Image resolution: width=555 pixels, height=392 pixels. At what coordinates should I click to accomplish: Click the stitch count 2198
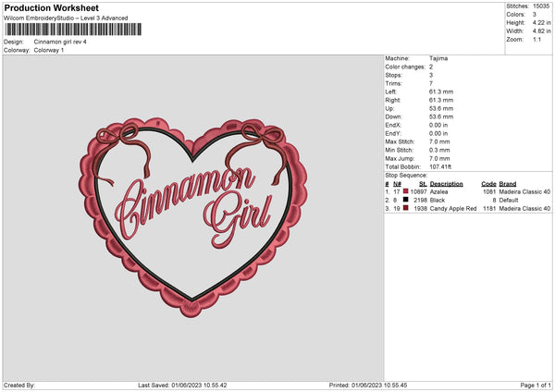coord(420,201)
